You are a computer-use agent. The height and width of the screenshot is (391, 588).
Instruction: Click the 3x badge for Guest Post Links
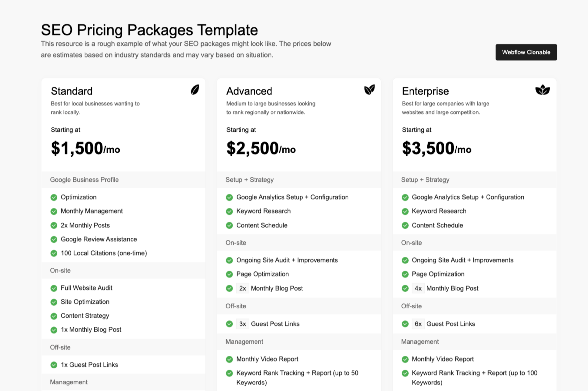tap(242, 324)
